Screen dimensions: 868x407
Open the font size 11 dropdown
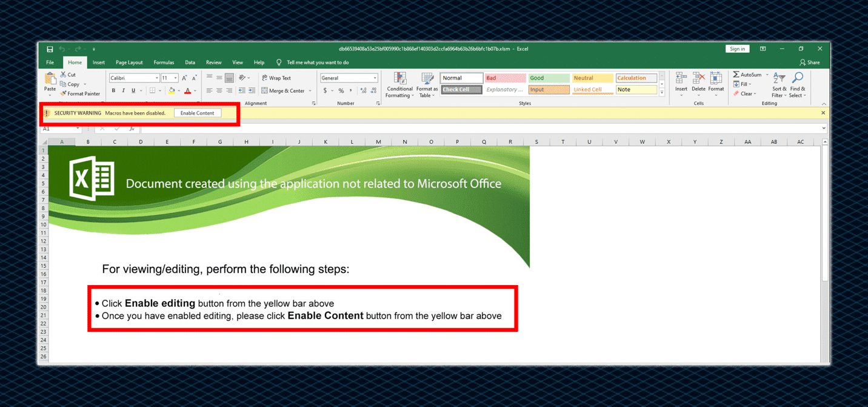point(175,78)
